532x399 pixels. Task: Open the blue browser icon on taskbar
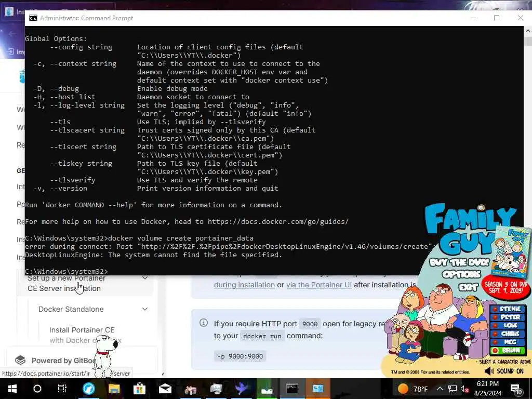pyautogui.click(x=88, y=389)
